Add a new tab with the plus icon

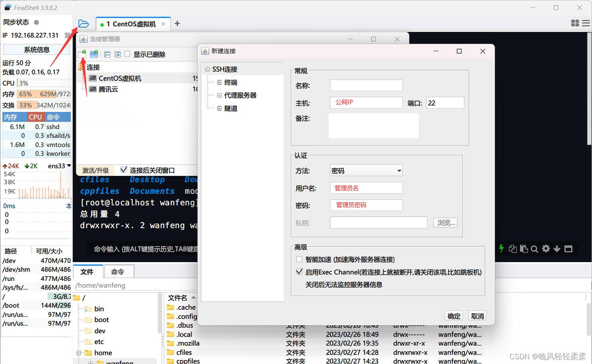177,24
